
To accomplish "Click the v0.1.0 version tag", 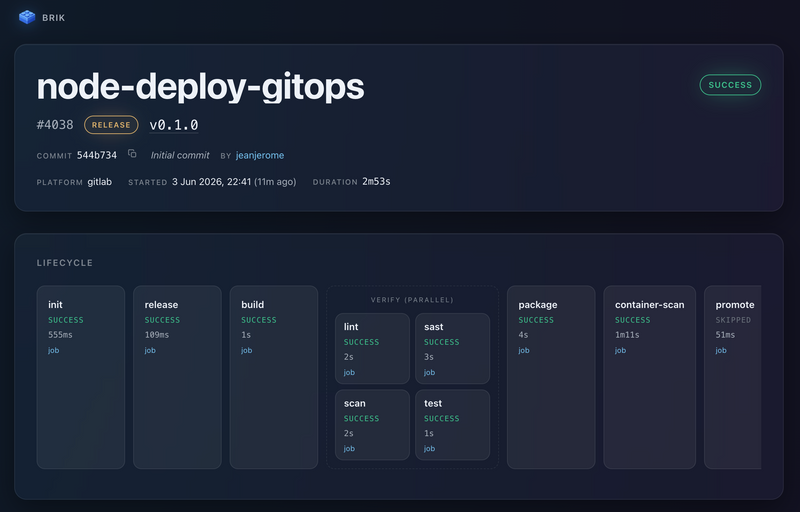I will point(173,125).
